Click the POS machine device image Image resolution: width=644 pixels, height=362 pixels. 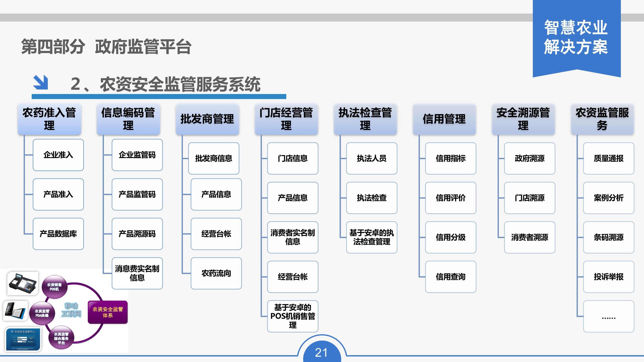pos(23,283)
